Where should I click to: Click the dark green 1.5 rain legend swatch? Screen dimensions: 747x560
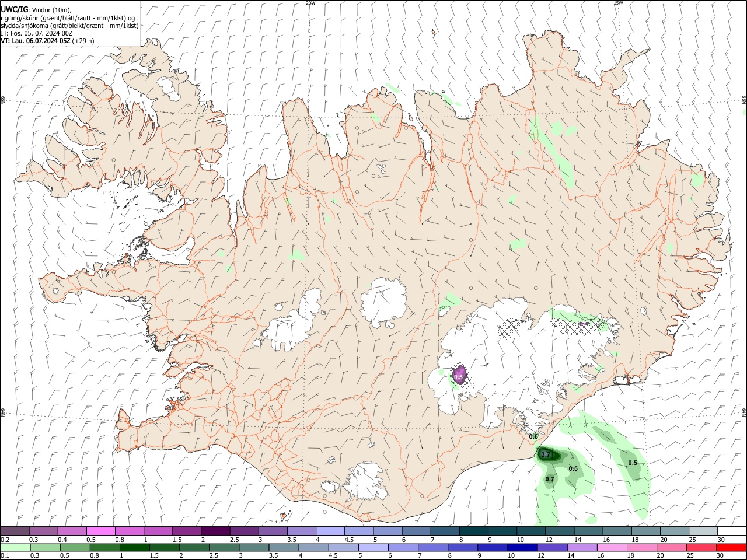point(163,547)
